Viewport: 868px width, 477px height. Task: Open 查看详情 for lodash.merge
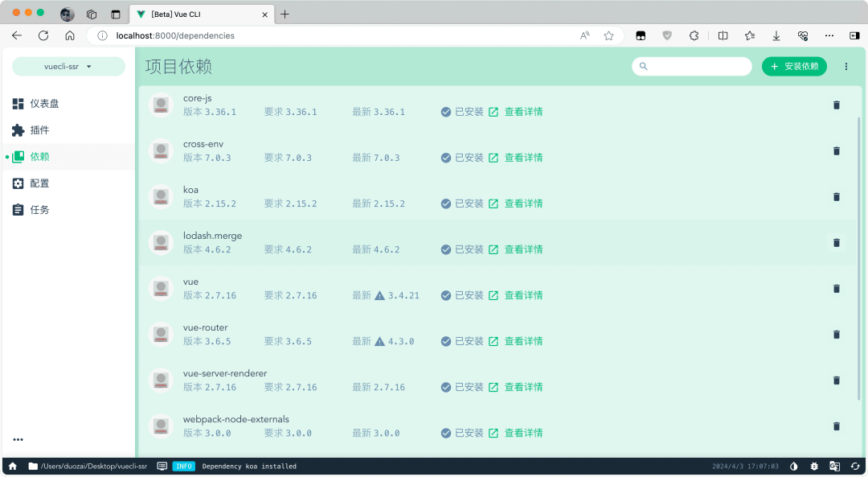click(x=516, y=250)
